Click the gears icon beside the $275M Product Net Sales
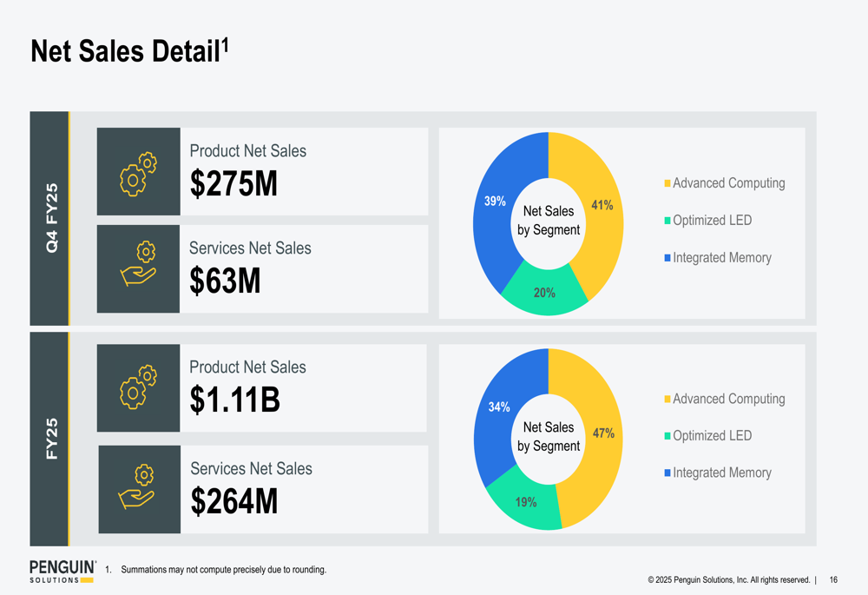 (138, 173)
